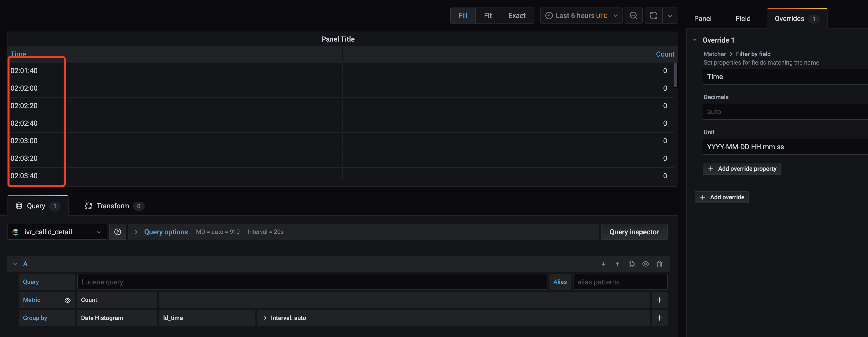Open the query help question mark icon
Image resolution: width=868 pixels, height=337 pixels.
tap(118, 232)
